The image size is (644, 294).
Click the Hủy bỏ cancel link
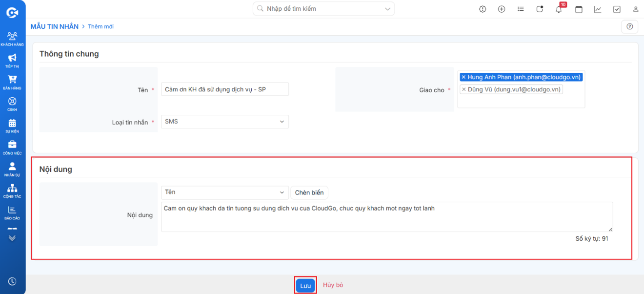point(333,285)
